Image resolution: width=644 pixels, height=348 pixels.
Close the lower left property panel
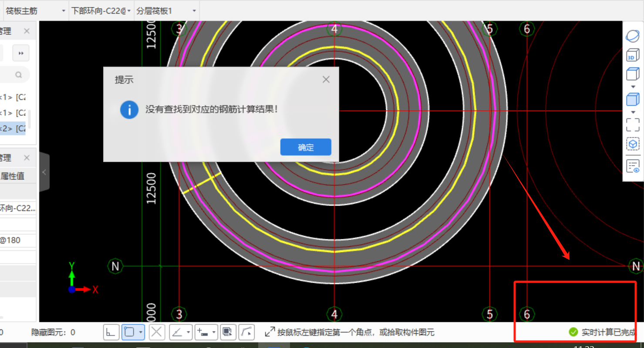pyautogui.click(x=27, y=158)
